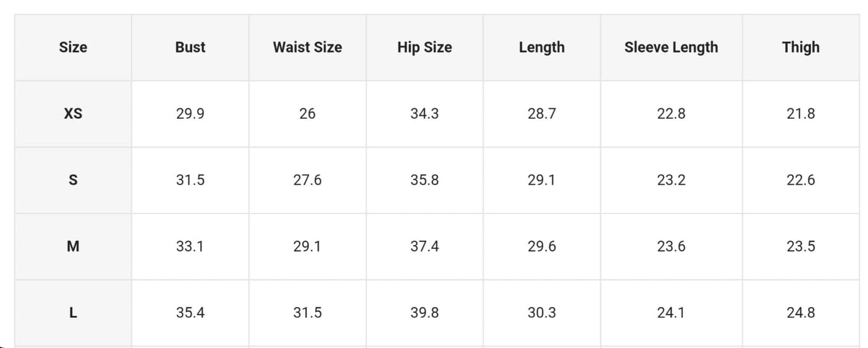868x348 pixels.
Task: Select the Thigh column header
Action: (801, 47)
